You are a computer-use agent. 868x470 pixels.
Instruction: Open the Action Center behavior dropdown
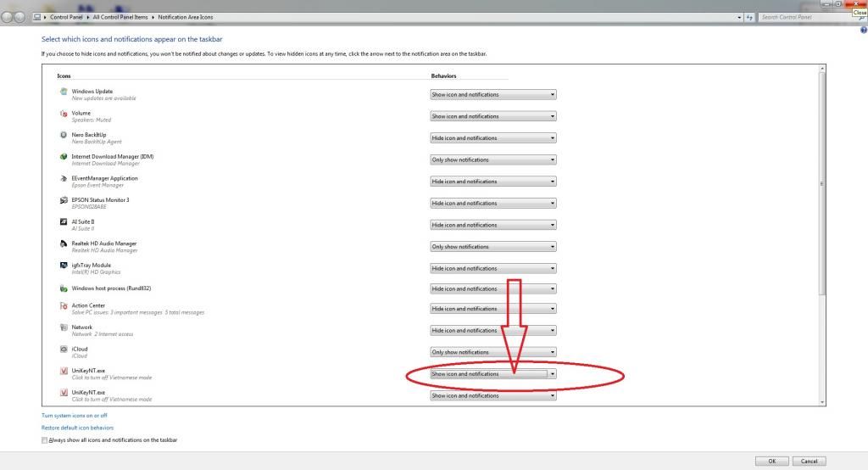pyautogui.click(x=493, y=309)
